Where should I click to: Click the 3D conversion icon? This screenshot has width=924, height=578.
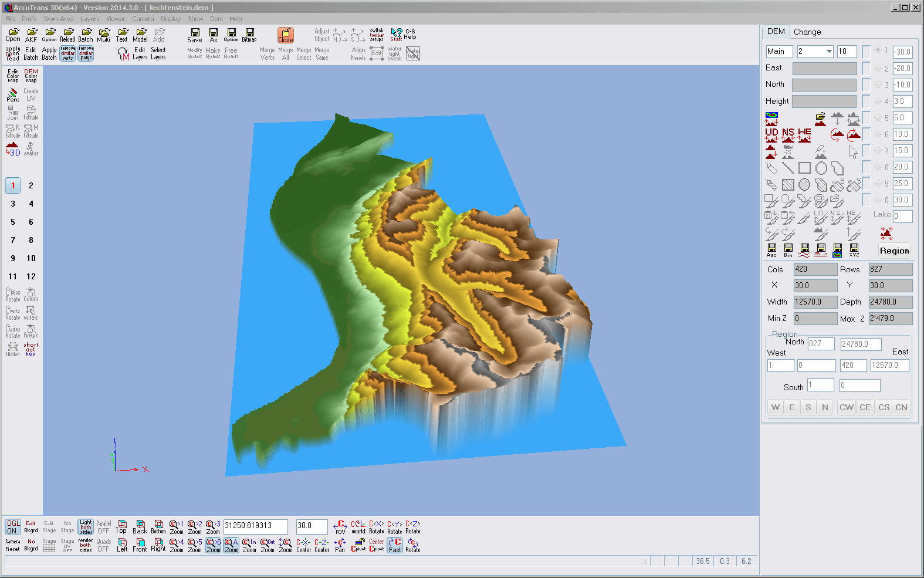coord(13,149)
